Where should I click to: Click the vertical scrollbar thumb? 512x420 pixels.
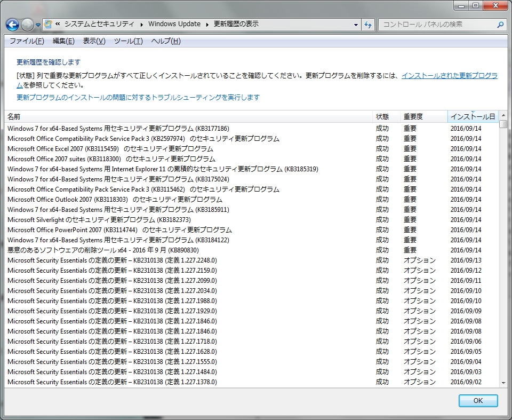click(x=503, y=124)
